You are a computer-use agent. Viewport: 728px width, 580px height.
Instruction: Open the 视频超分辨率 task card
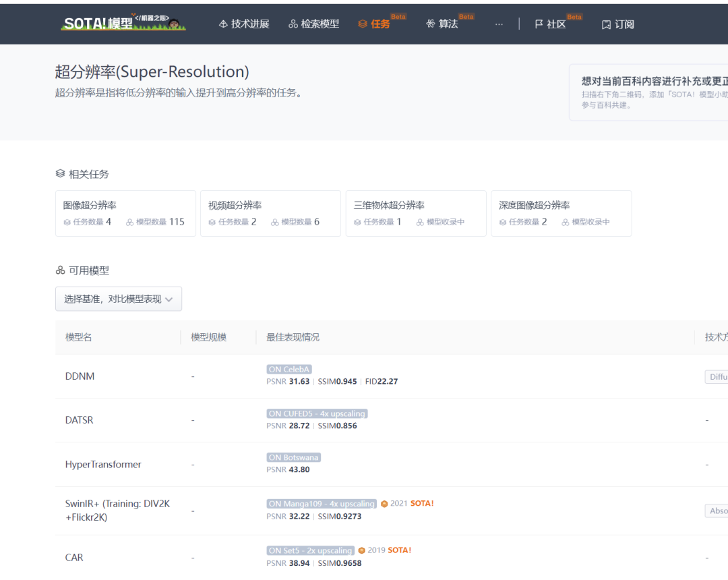pos(270,213)
